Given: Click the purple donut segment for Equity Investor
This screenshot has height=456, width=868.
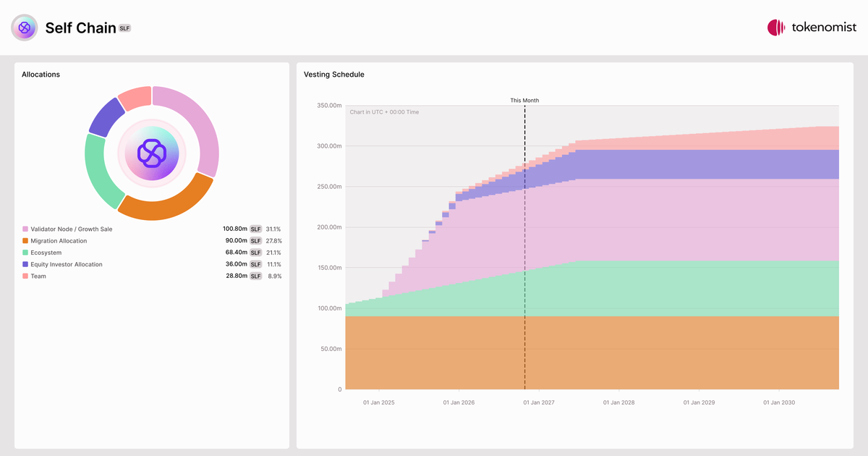Looking at the screenshot, I should [106, 117].
